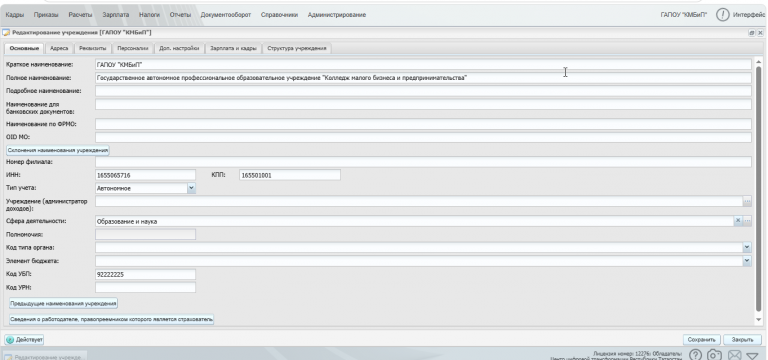Click taskbar item Редактирование учрежде...
Viewport: 768px width, 360px height.
click(x=45, y=357)
